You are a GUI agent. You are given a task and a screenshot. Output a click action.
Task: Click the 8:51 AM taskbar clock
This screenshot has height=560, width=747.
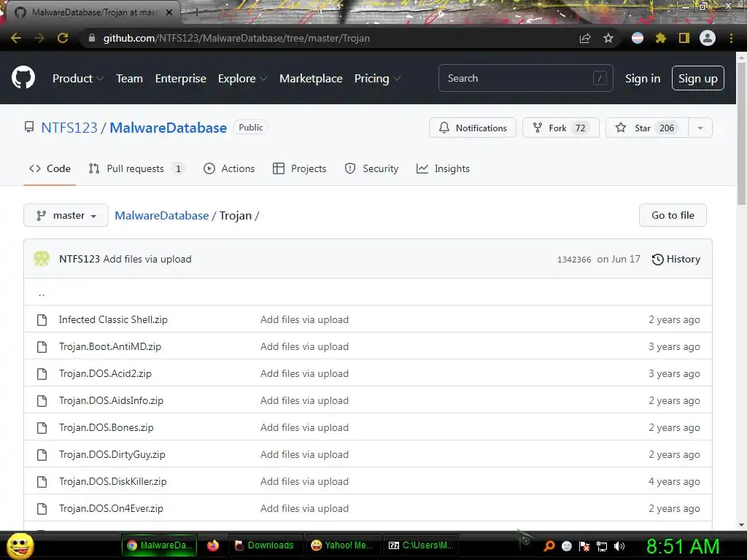[x=683, y=546]
